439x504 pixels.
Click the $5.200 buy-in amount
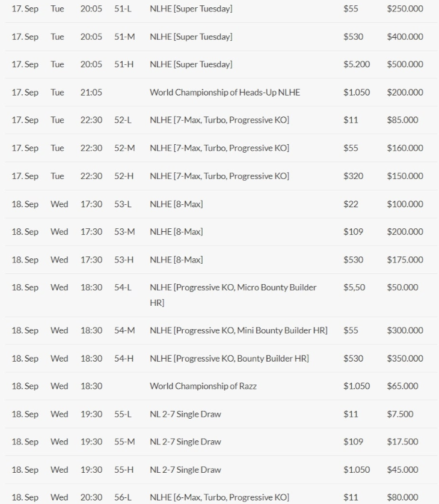click(x=357, y=65)
